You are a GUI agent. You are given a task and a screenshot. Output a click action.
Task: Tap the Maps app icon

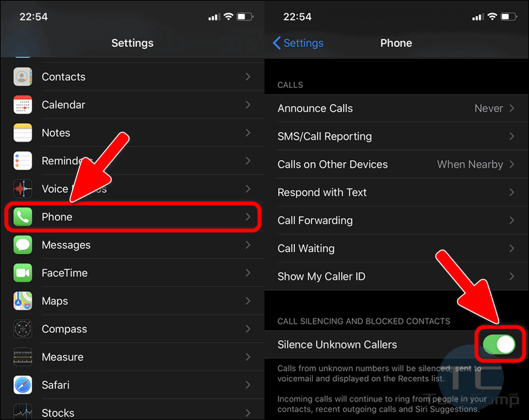(x=22, y=300)
